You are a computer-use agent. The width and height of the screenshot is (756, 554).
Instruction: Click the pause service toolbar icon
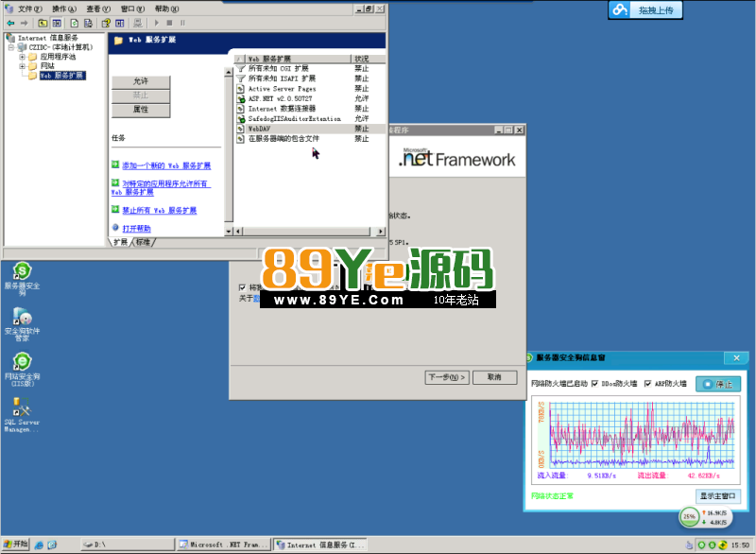coord(182,23)
